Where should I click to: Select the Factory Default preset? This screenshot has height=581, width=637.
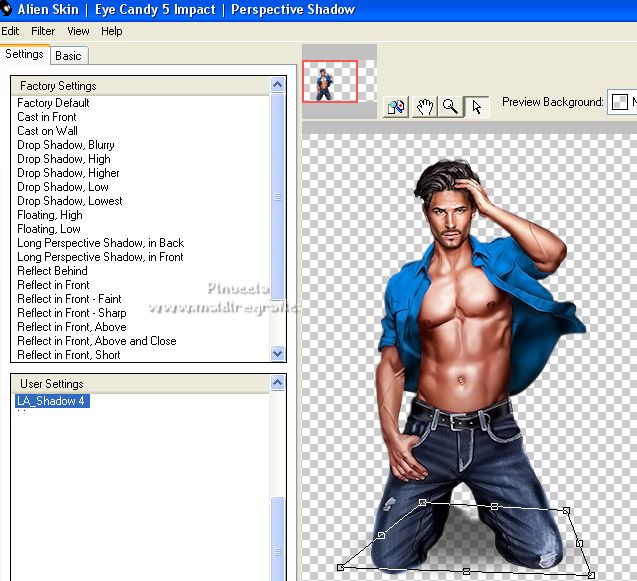click(53, 103)
